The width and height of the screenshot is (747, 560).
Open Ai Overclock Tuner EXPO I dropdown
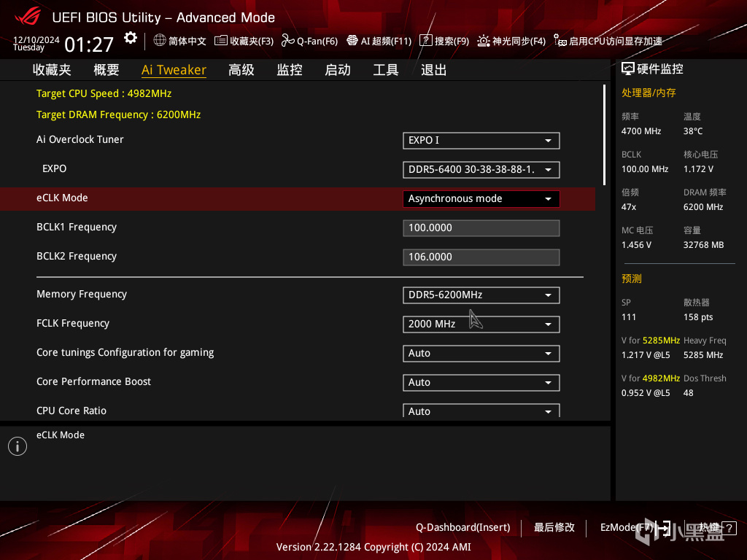click(x=481, y=141)
